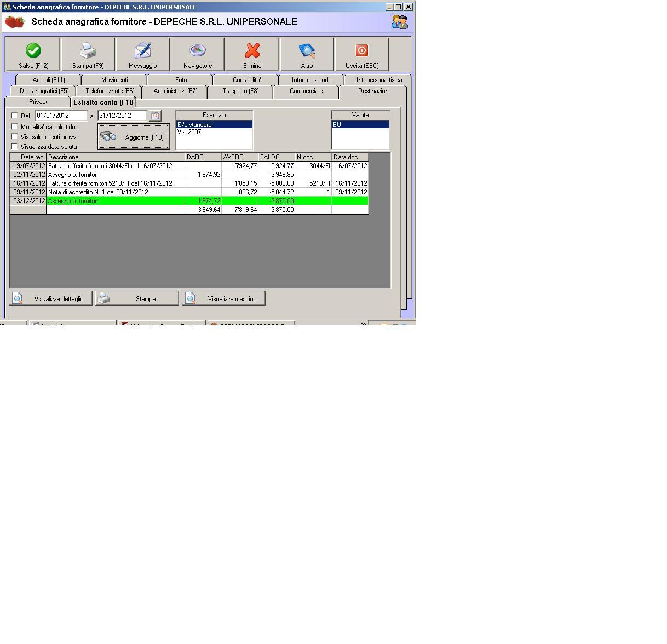
Task: Click the calendar icon next to date range
Action: [x=155, y=116]
